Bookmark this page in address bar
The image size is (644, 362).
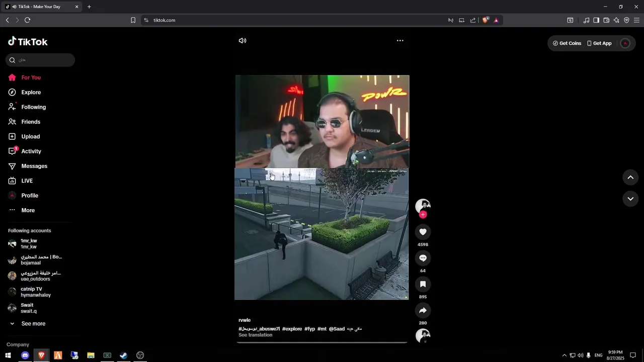133,20
